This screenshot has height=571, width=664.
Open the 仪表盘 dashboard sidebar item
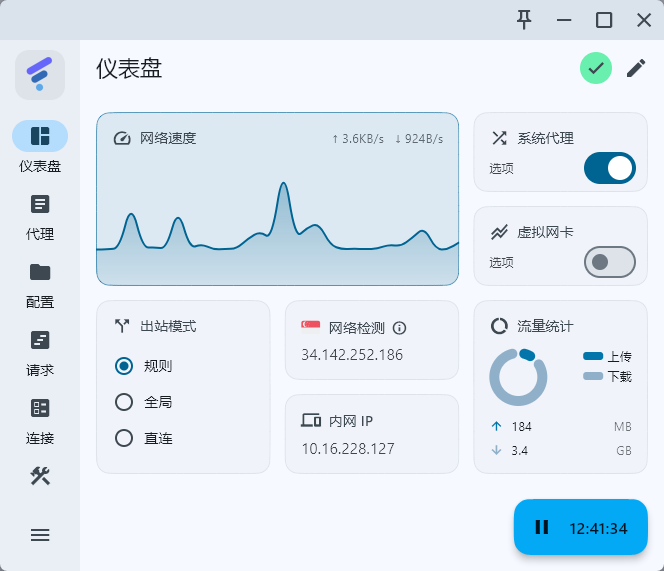(40, 147)
